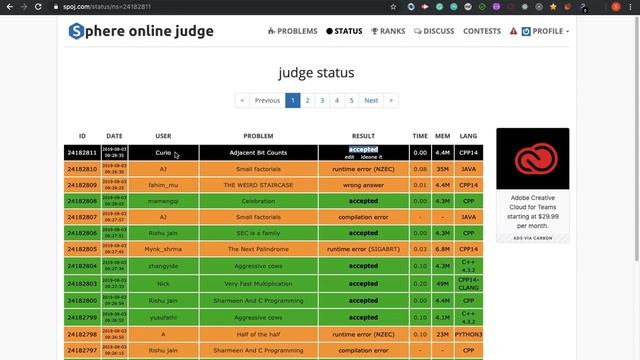Screen dimensions: 640x360
Task: Open the Celebration problem link
Action: coord(258,201)
